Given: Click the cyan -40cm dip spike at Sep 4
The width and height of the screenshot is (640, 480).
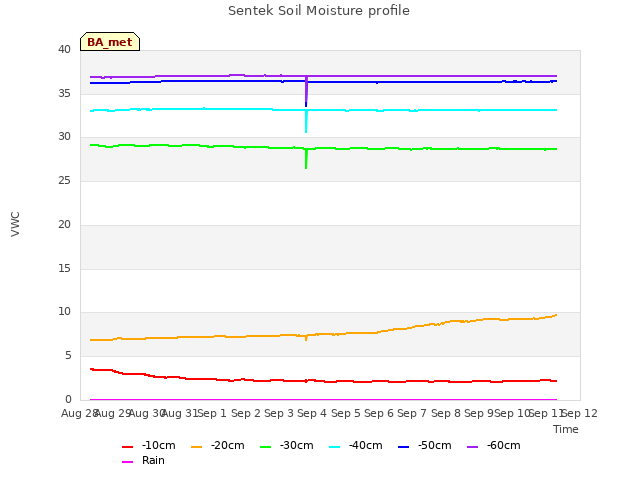Looking at the screenshot, I should coord(306,122).
